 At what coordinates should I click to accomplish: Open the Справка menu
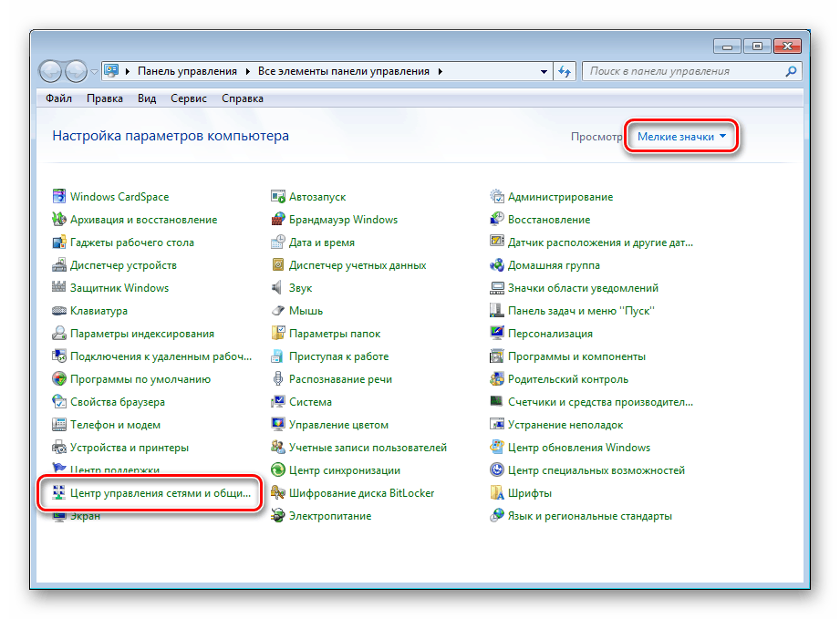(x=243, y=98)
